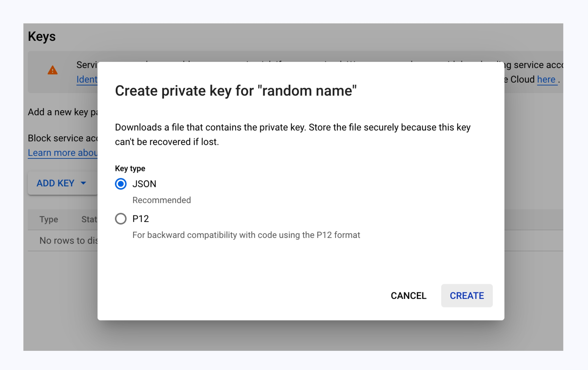The image size is (588, 370).
Task: Click the P12 backward compatibility description
Action: click(x=246, y=235)
